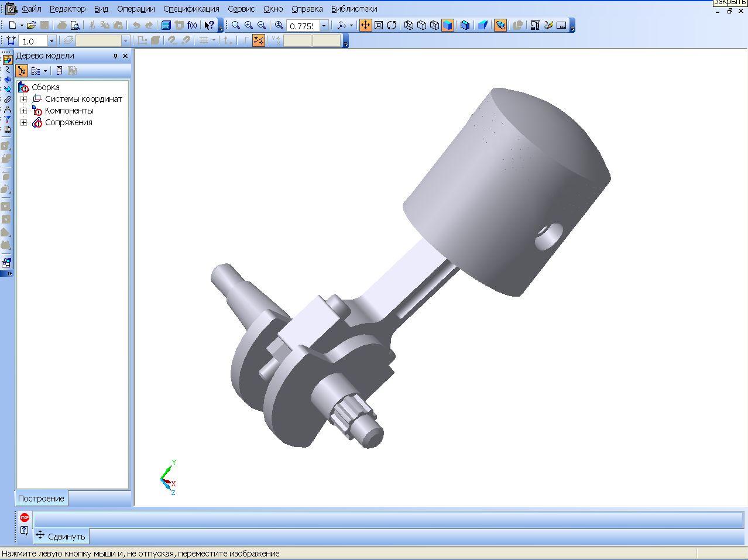This screenshot has width=748, height=560.
Task: Click the print preview icon
Action: tap(75, 25)
